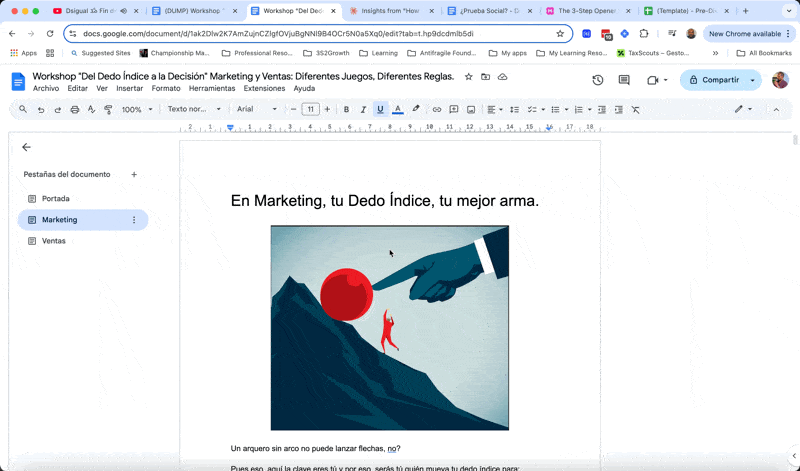800x471 pixels.
Task: Star this document
Action: pyautogui.click(x=468, y=77)
